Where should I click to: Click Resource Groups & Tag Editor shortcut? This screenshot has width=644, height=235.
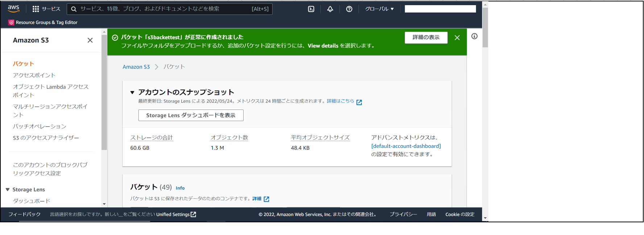coord(43,22)
